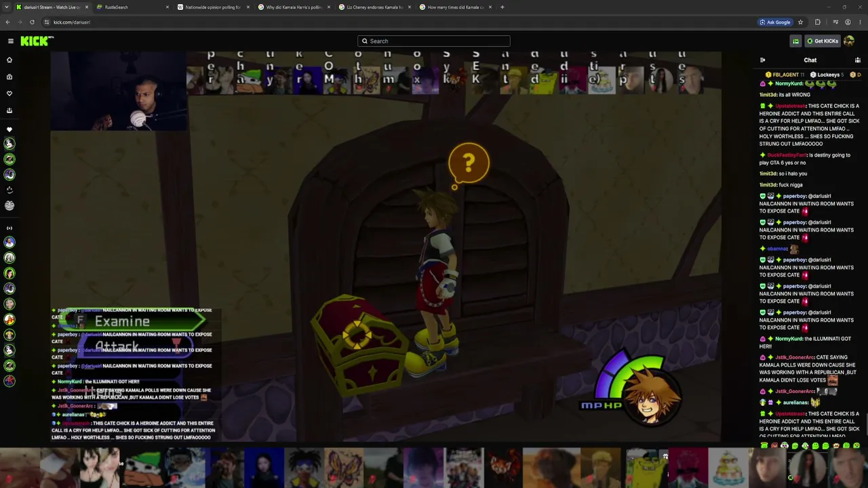Click the Examine command in the game menu
Image resolution: width=868 pixels, height=488 pixels.
click(x=132, y=321)
